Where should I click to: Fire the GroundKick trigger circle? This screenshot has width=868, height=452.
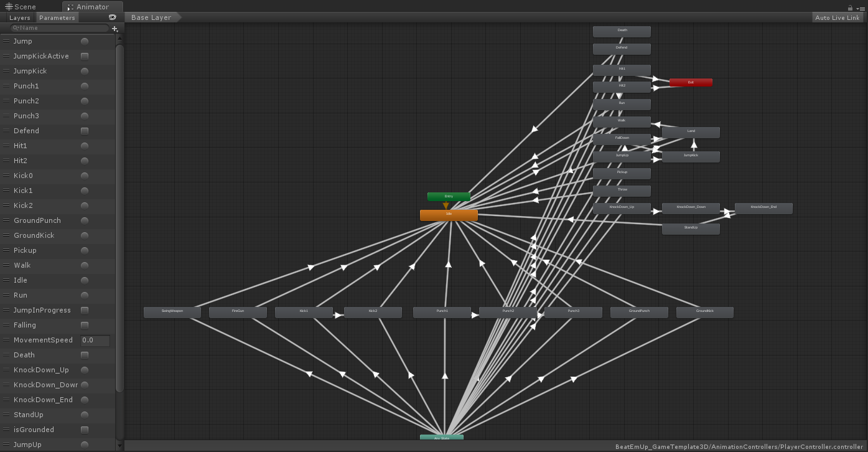(85, 235)
